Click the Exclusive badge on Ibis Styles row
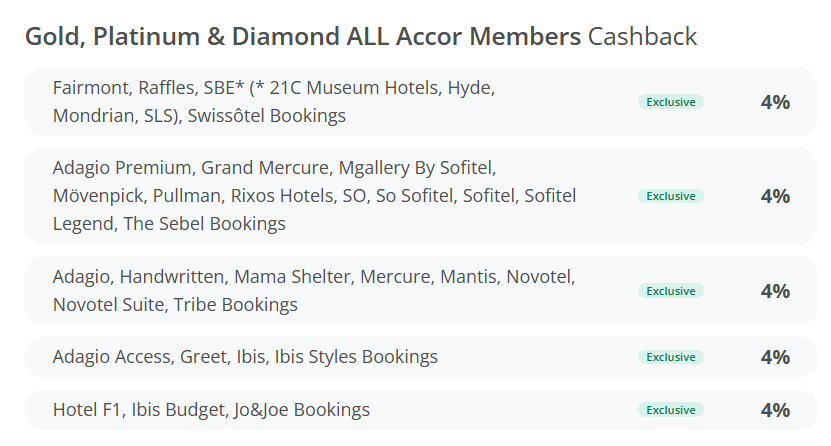Viewport: 831px width, 446px height. (x=670, y=357)
